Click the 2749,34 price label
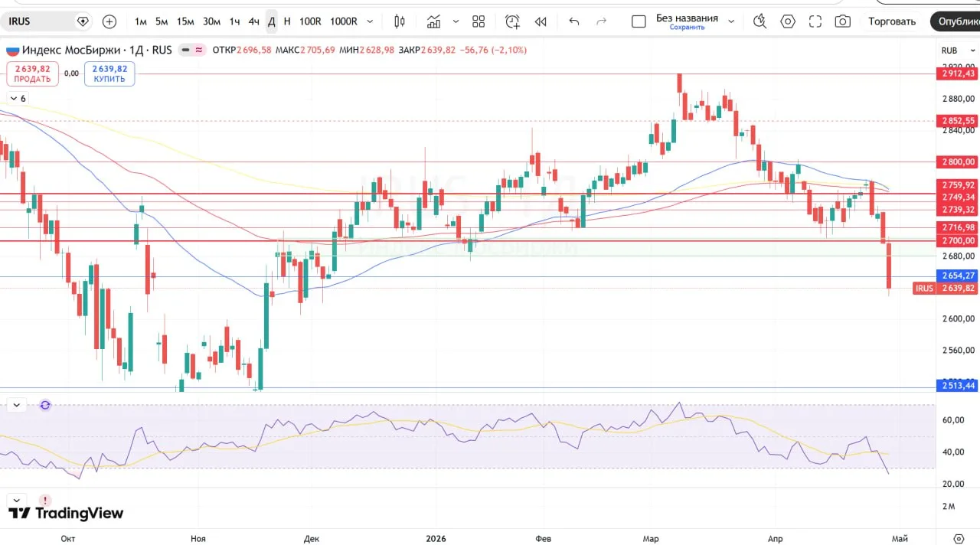The height and width of the screenshot is (545, 980). click(x=957, y=197)
